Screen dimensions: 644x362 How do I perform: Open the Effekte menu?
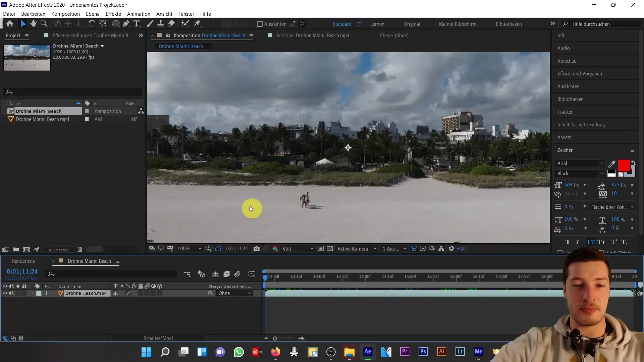pos(113,14)
